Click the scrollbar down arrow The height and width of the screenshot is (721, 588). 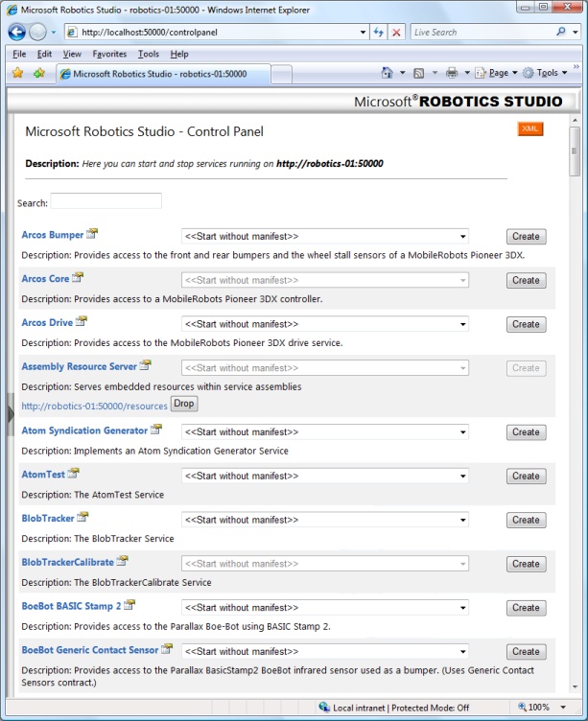(x=575, y=686)
